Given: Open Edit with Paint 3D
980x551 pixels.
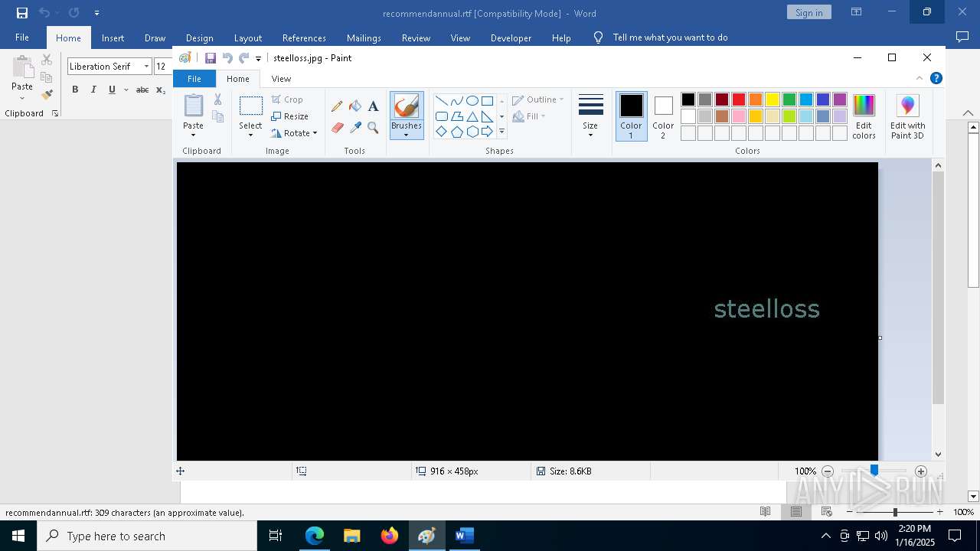Looking at the screenshot, I should click(x=907, y=116).
